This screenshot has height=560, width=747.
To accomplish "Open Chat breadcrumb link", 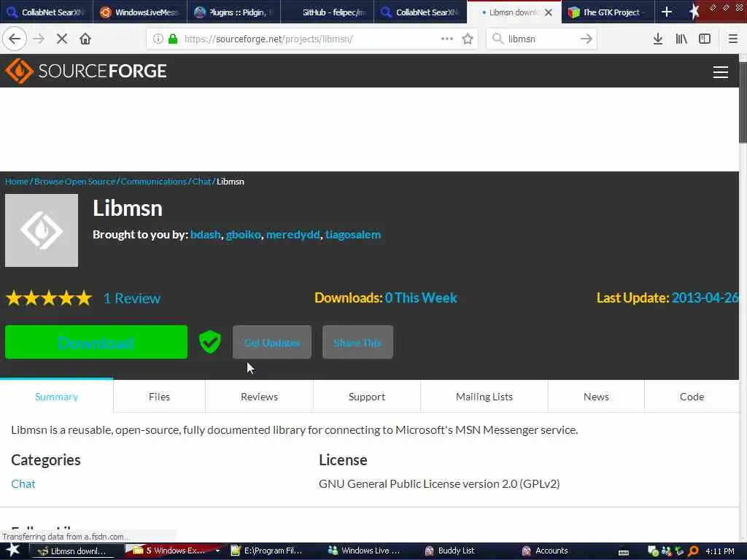I will [201, 182].
